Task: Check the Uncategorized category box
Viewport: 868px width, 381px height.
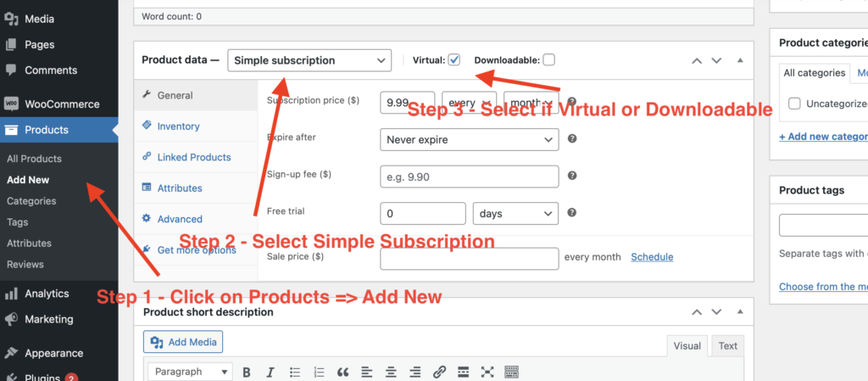Action: coord(795,104)
